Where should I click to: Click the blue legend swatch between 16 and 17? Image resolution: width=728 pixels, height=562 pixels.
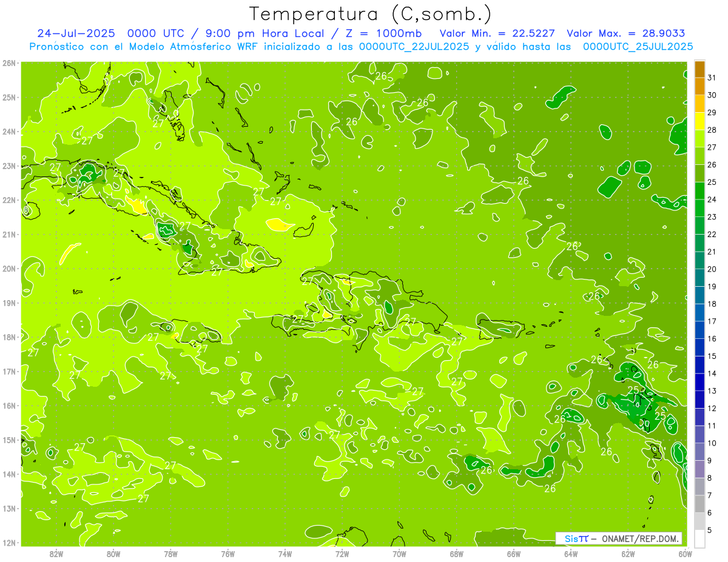click(x=699, y=329)
